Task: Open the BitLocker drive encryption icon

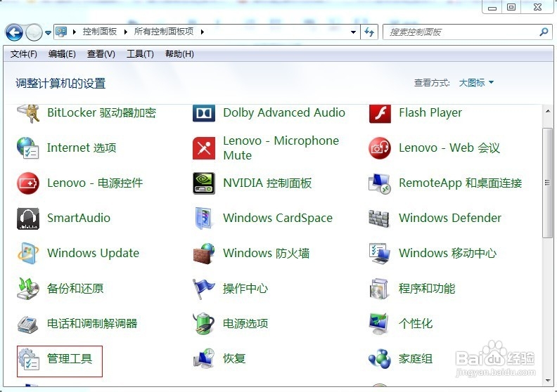Action: tap(28, 113)
